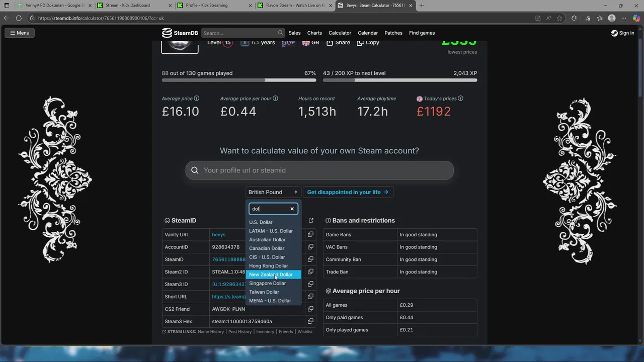Open the bevys vanity URL link

(218, 235)
